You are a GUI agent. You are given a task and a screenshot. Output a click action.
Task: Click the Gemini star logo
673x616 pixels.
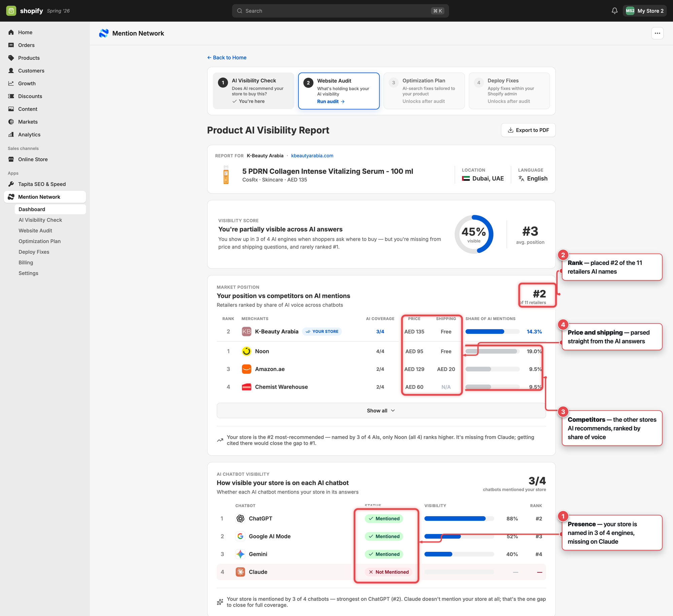click(240, 554)
